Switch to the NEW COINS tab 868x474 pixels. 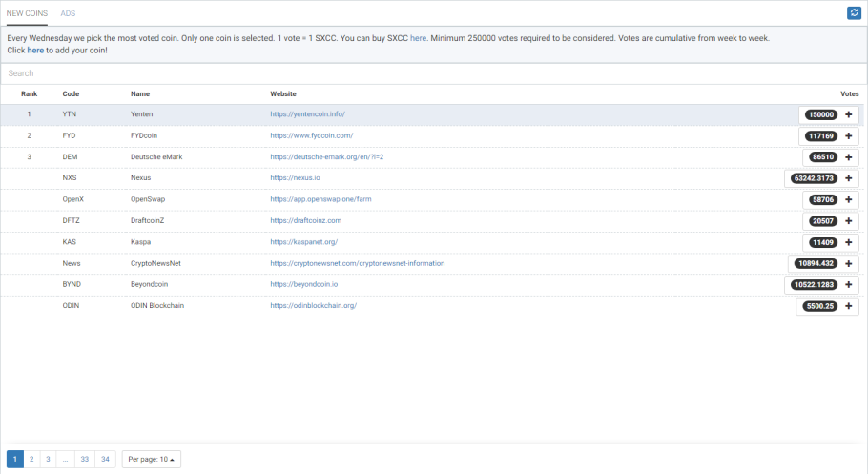click(x=27, y=13)
